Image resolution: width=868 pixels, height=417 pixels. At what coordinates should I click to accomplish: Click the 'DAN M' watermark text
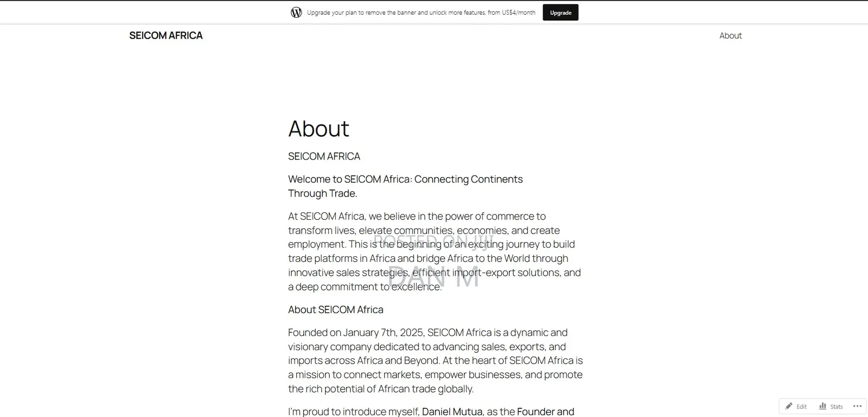coord(433,277)
